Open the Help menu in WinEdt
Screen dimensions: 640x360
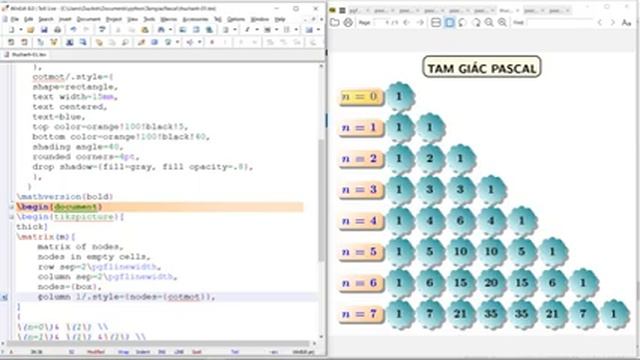pyautogui.click(x=280, y=19)
